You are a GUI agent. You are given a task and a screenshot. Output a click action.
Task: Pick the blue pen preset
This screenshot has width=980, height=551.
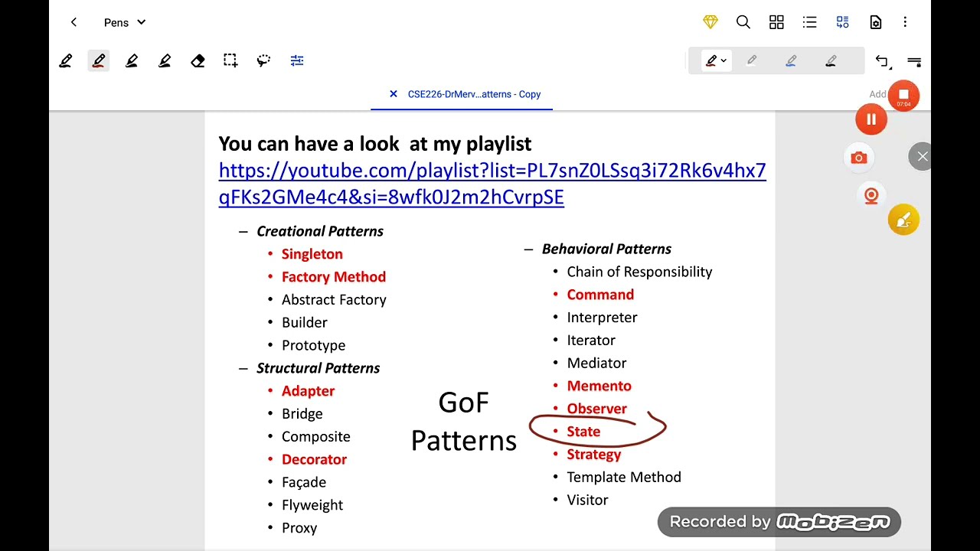click(x=791, y=60)
